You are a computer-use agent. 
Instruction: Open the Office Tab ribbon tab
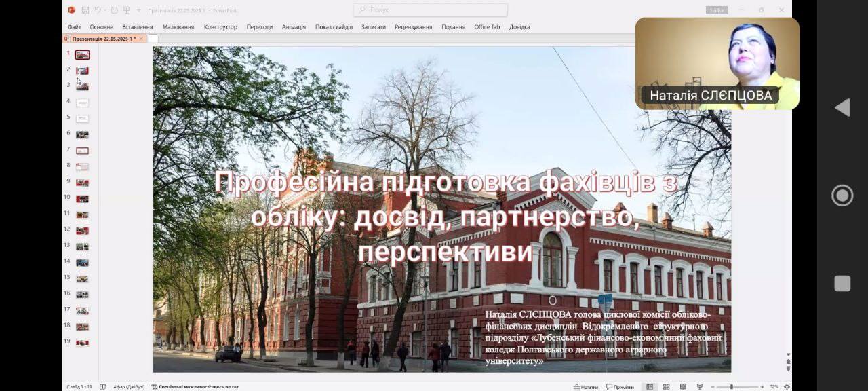487,27
